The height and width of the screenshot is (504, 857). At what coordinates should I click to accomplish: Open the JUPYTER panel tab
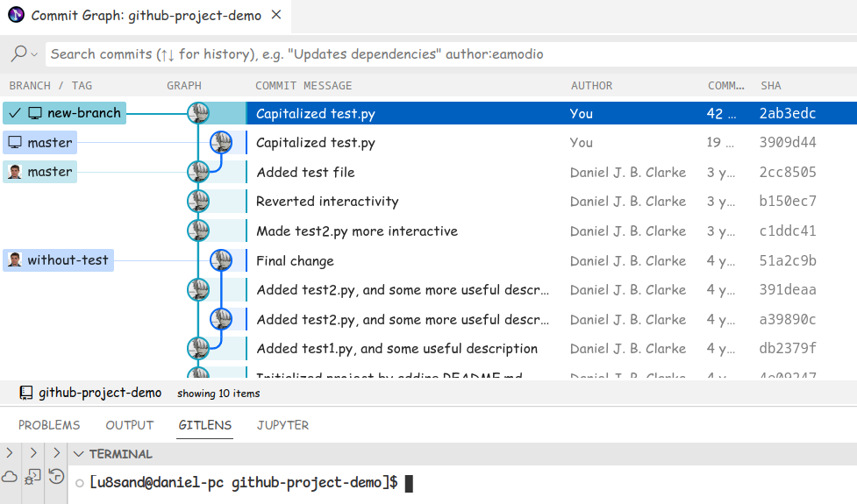pyautogui.click(x=282, y=425)
